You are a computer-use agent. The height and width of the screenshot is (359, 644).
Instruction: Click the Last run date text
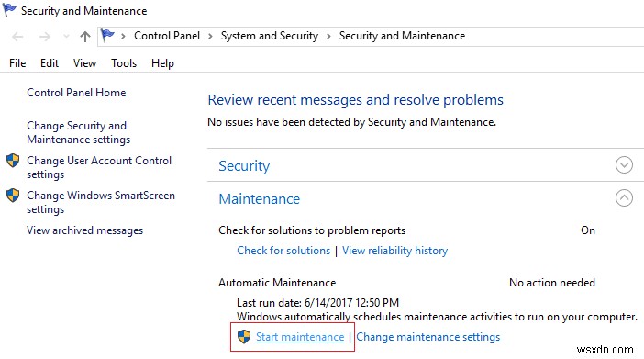[317, 303]
